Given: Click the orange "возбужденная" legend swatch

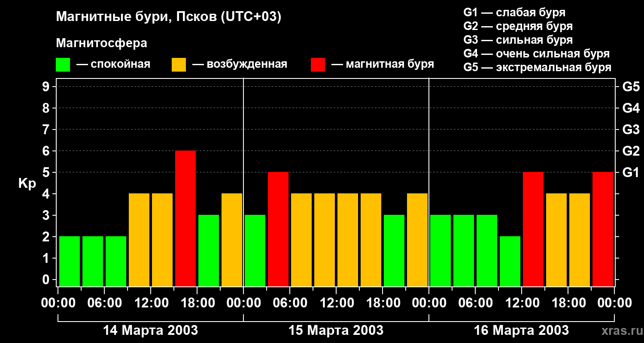Looking at the screenshot, I should point(179,65).
